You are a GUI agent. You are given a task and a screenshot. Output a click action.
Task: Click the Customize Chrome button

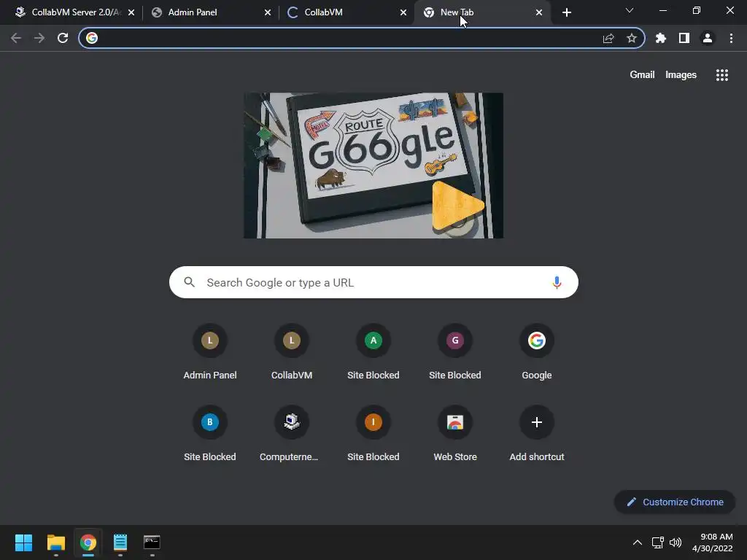tap(675, 502)
